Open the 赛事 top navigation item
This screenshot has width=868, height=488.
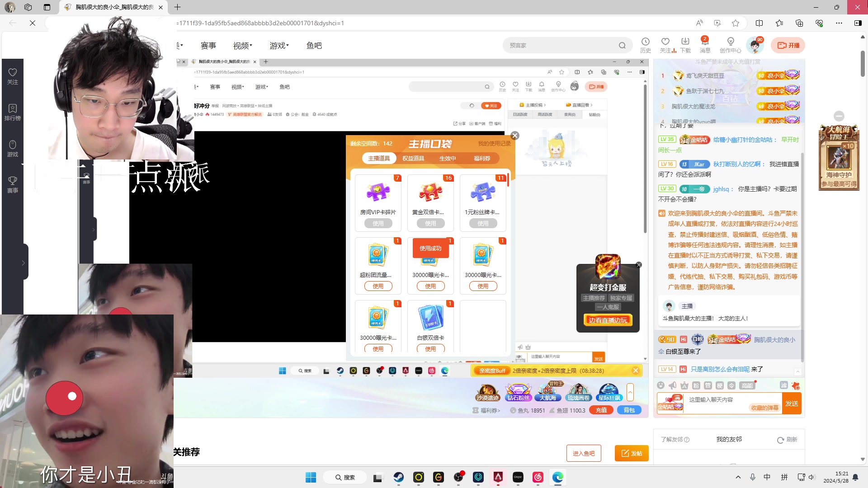208,46
